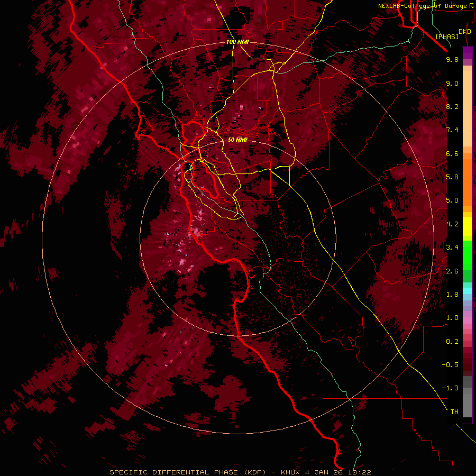Click the 8.2 value on the color scale
Viewport: 476px width, 476px height.
coord(452,107)
